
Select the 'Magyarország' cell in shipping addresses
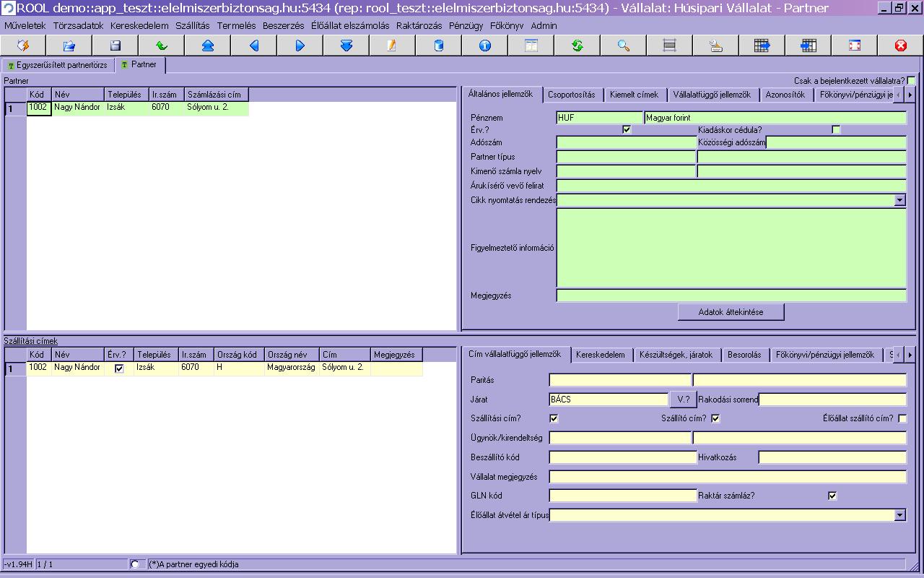click(x=292, y=368)
